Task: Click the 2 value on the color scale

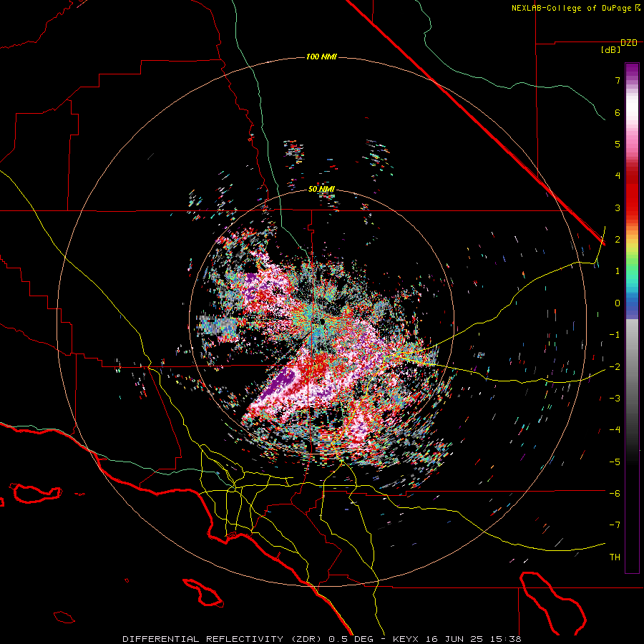Action: coord(618,240)
